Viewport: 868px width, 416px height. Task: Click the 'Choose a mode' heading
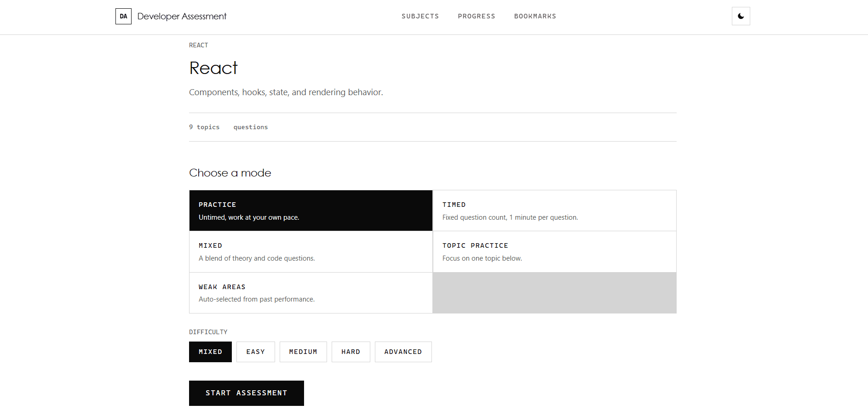tap(230, 173)
